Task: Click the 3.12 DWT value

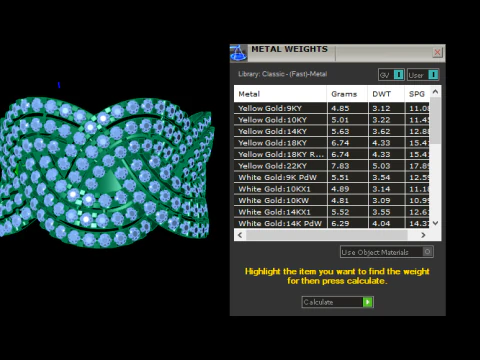Action: [381, 108]
